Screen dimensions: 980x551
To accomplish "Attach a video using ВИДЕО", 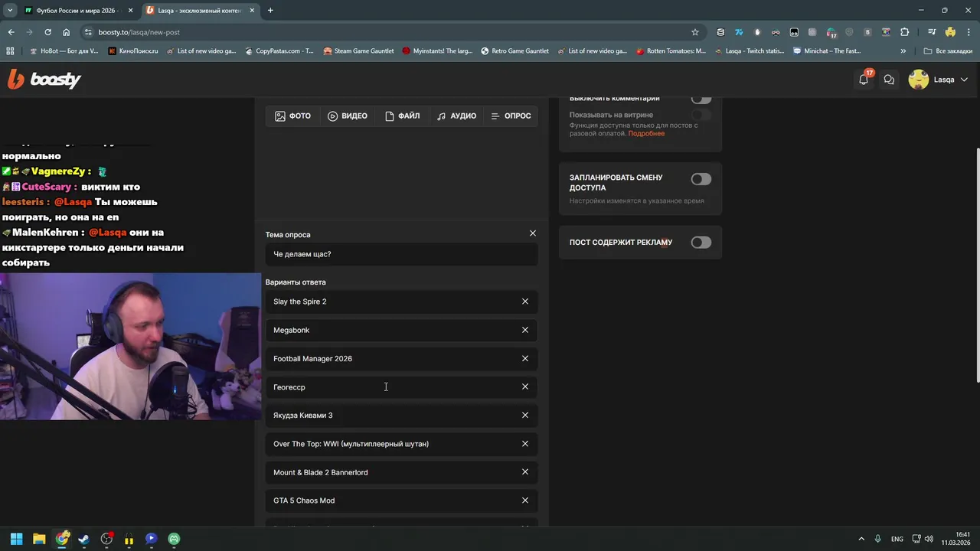I will click(348, 116).
